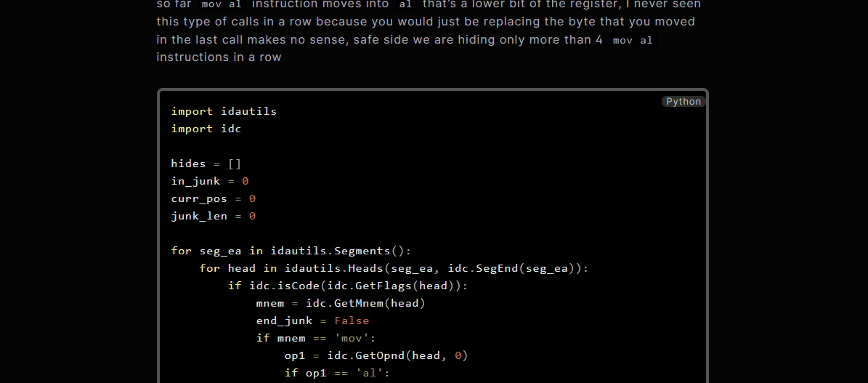Click the "if op1 == 'al'" line
The image size is (868, 383).
click(337, 374)
